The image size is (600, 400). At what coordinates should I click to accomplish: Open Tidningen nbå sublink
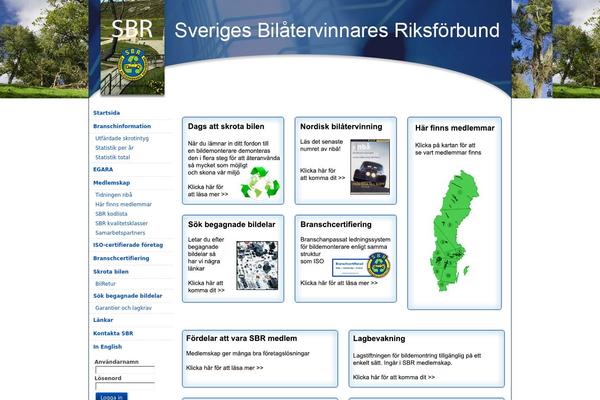click(x=114, y=195)
